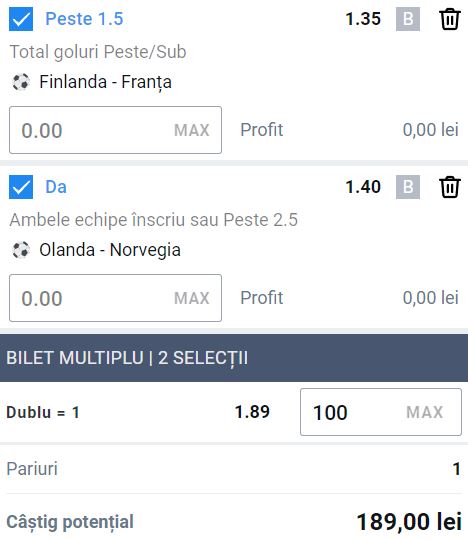468x540 pixels.
Task: Open the Peste 1.5 selection link
Action: click(x=84, y=19)
